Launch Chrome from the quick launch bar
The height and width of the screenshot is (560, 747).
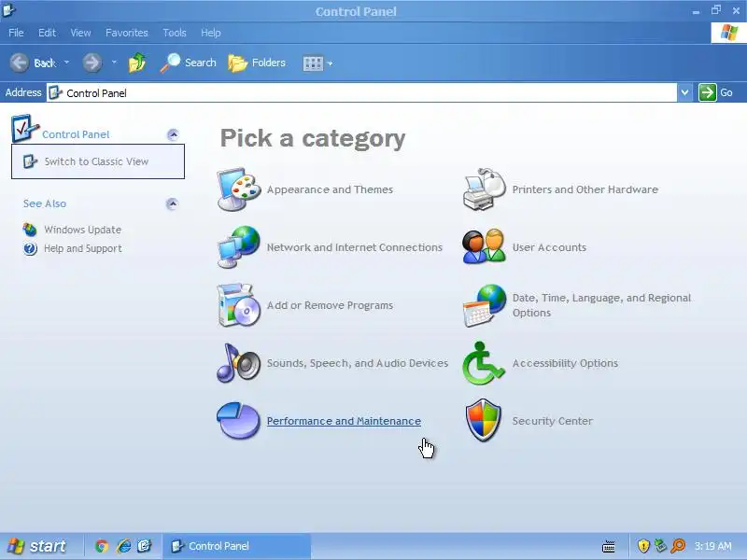[102, 546]
